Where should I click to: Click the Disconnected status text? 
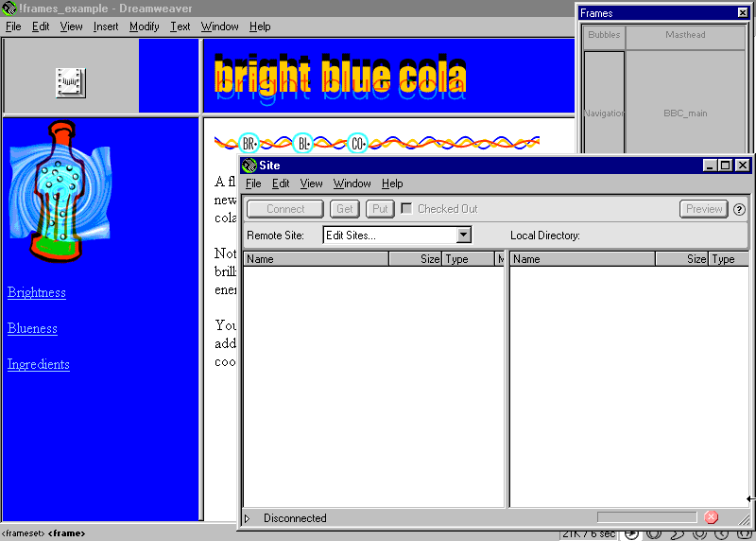point(295,518)
